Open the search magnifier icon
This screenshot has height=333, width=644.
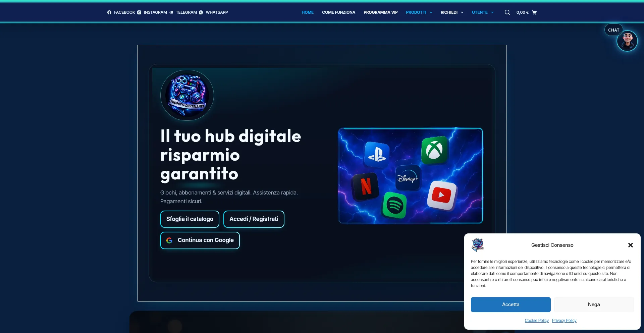[x=507, y=12]
